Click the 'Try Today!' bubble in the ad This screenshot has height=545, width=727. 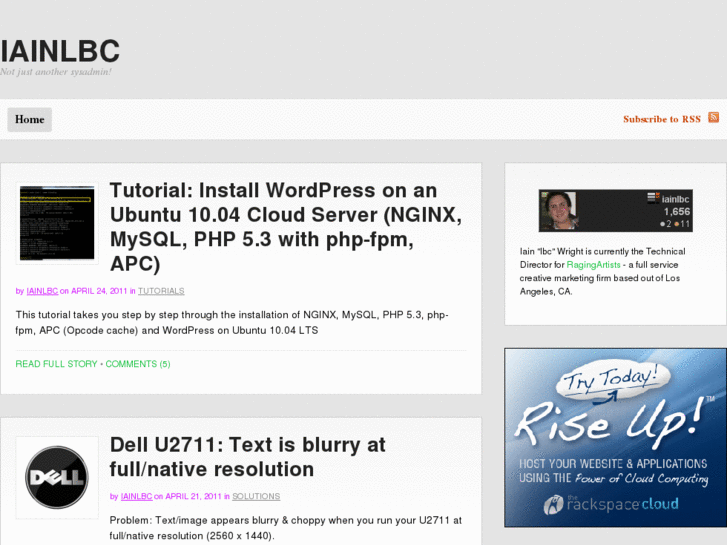pos(613,380)
